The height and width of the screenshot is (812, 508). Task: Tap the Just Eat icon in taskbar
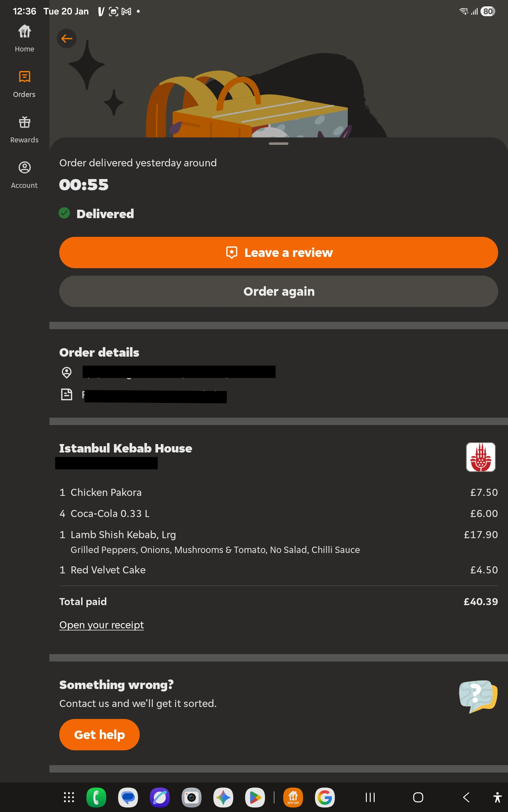(293, 797)
